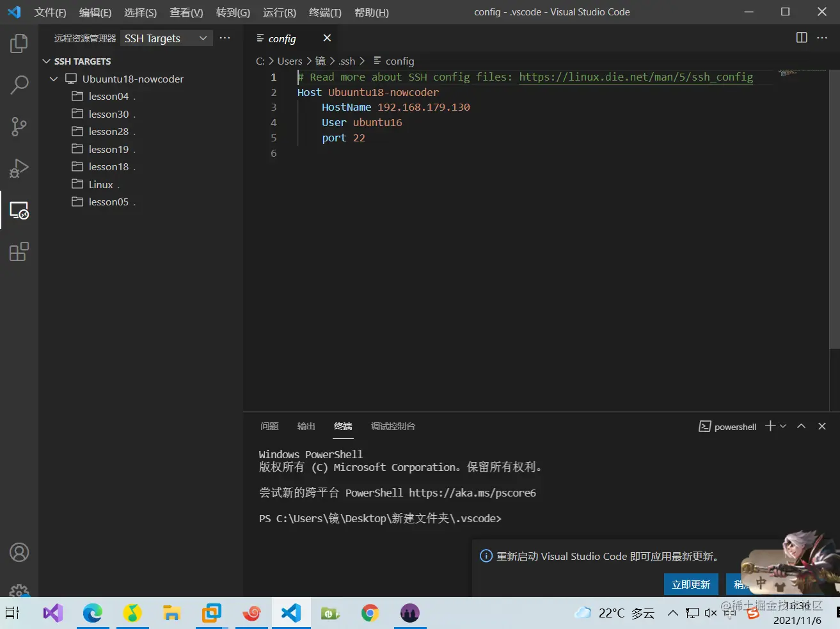Switch to the 输出 panel tab
This screenshot has height=629, width=840.
tap(306, 426)
